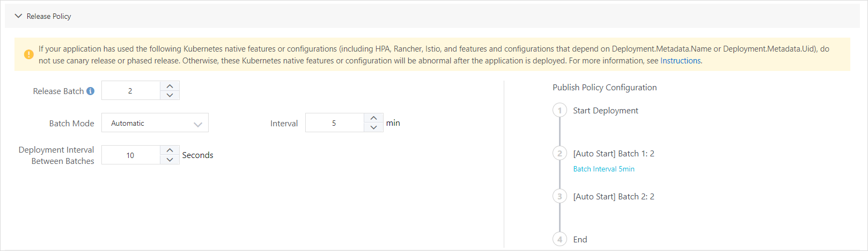This screenshot has height=251, width=868.
Task: Click the 'Publish Policy Configuration' heading
Action: click(x=605, y=88)
